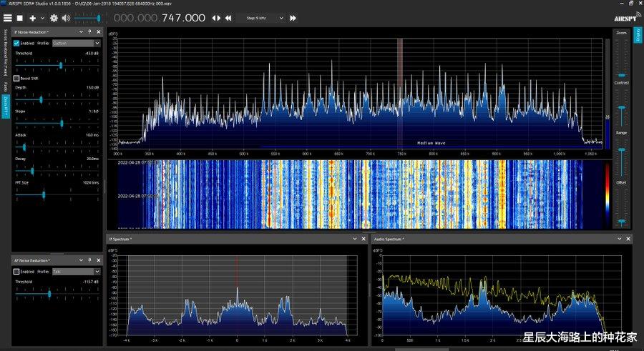
Task: Open the Display side tab
Action: tap(638, 35)
